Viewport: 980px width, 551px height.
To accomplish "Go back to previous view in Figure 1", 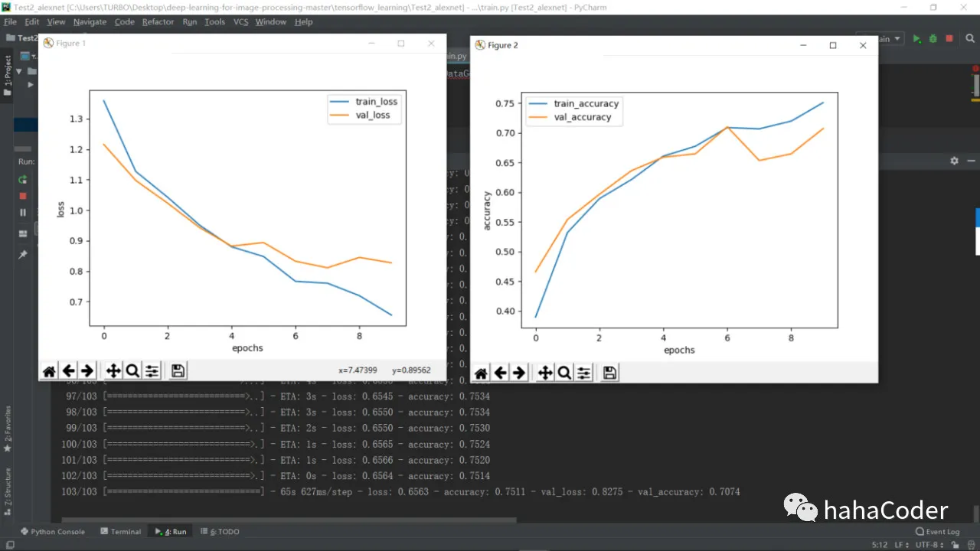I will click(69, 371).
